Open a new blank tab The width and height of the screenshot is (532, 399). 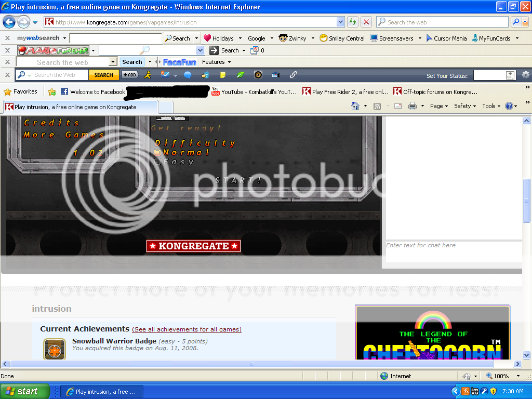coord(166,107)
